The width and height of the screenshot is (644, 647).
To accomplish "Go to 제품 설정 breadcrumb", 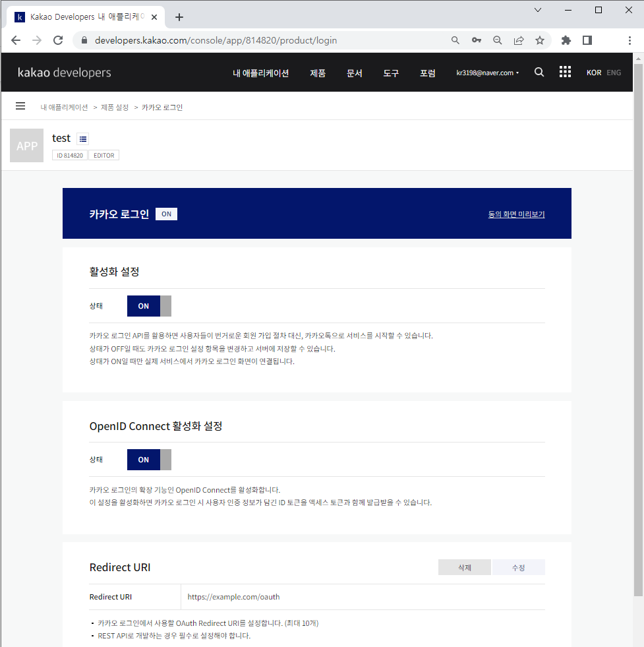I will point(115,108).
